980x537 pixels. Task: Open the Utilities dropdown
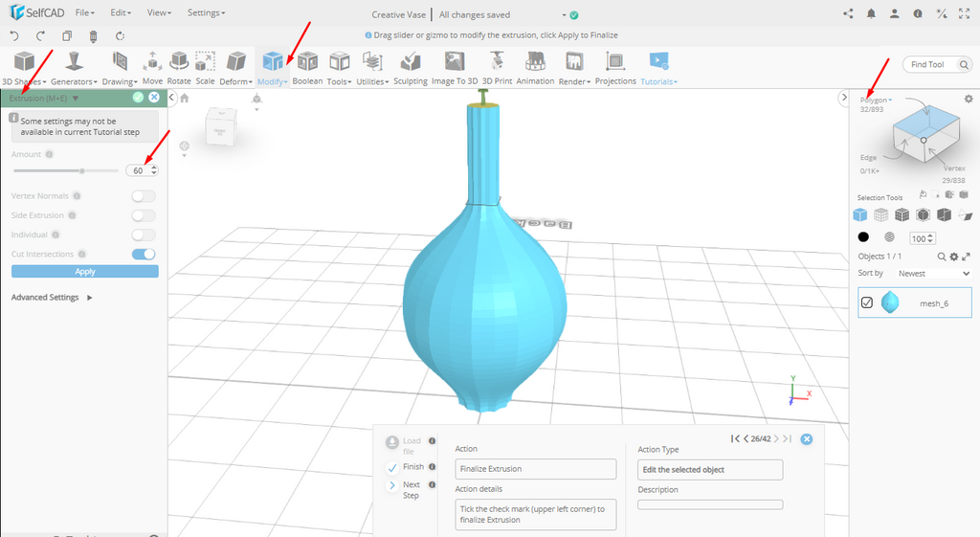click(372, 68)
